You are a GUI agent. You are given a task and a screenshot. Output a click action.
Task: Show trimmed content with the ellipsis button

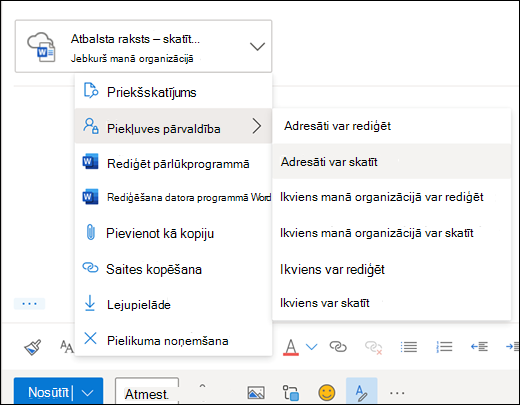29,304
